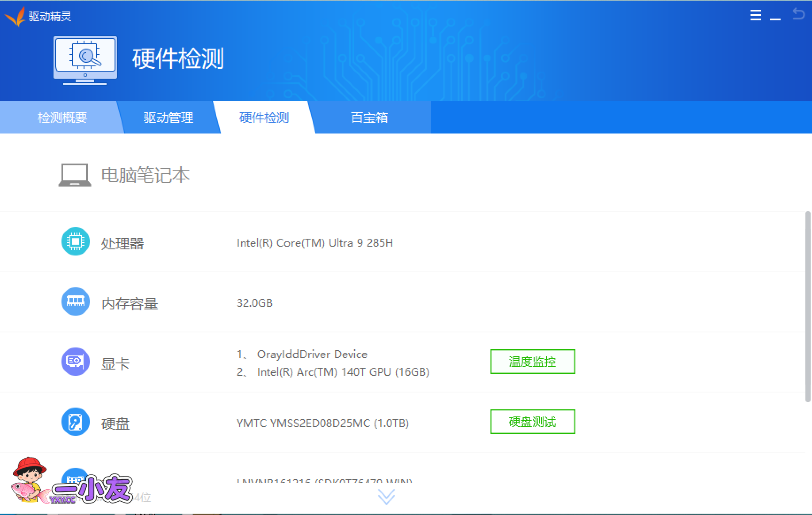This screenshot has width=812, height=515.
Task: Expand more hardware with double chevron
Action: tap(387, 497)
